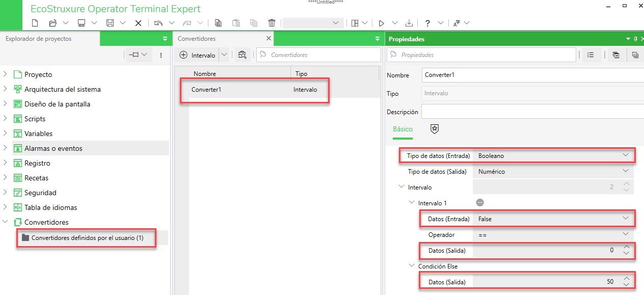Click the duplicate item icon
This screenshot has width=644, height=295.
pyautogui.click(x=254, y=23)
